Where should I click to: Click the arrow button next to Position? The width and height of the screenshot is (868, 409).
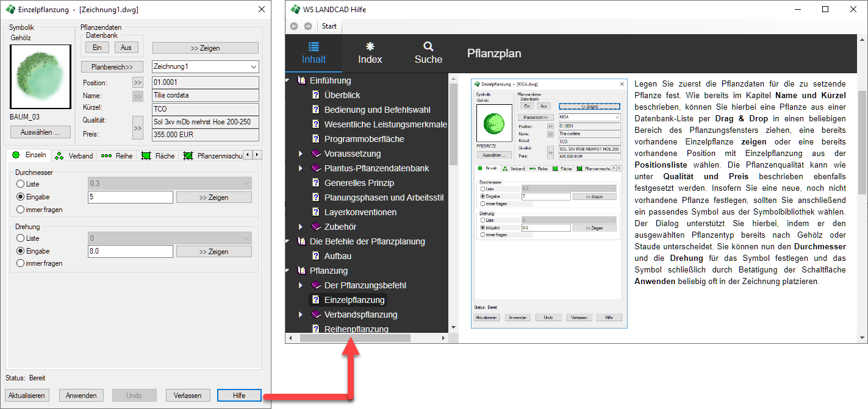pos(138,83)
